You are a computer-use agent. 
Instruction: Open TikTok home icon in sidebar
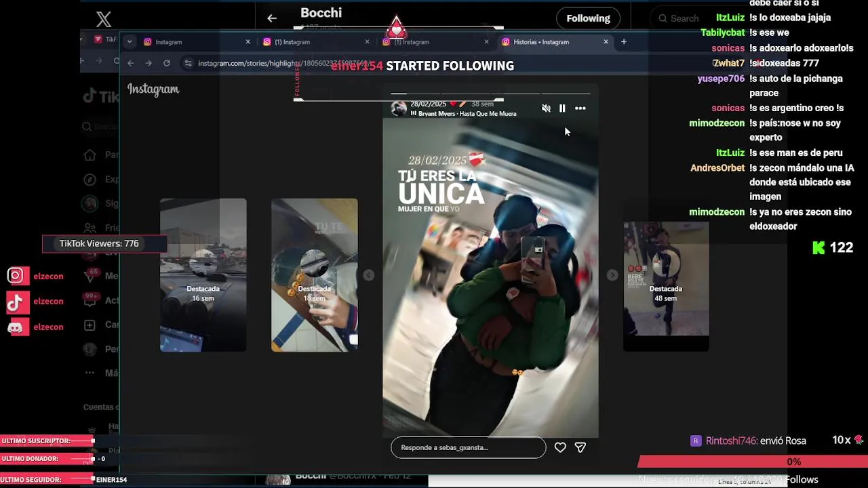click(x=90, y=155)
